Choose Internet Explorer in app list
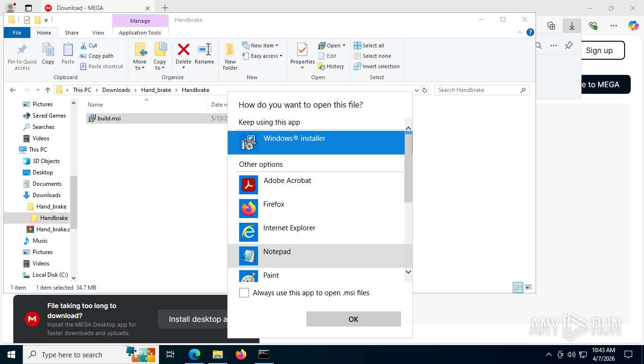Image resolution: width=644 pixels, height=364 pixels. (316, 232)
